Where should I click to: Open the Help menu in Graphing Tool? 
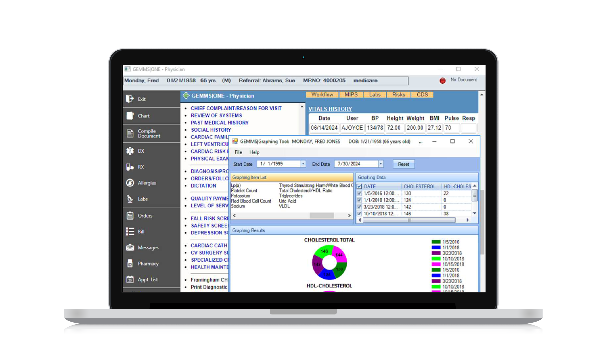click(254, 152)
